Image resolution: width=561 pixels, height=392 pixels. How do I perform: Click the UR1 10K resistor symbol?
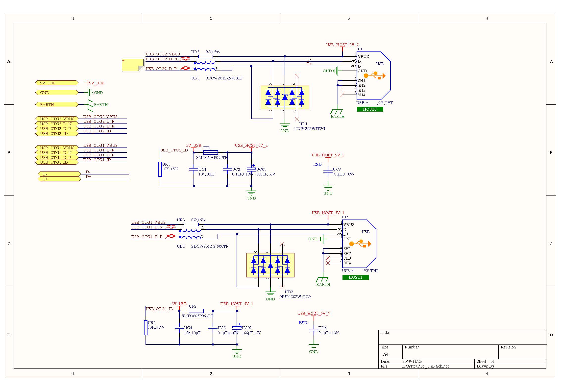pyautogui.click(x=160, y=169)
